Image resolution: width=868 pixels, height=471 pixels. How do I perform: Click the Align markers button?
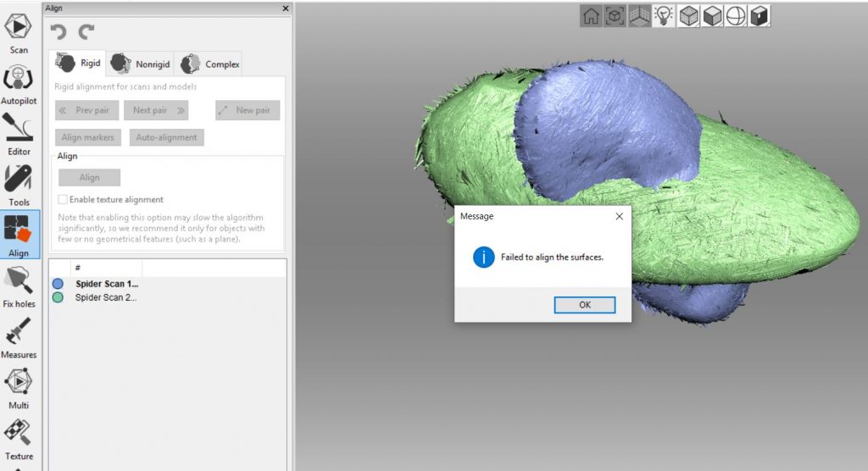click(88, 137)
